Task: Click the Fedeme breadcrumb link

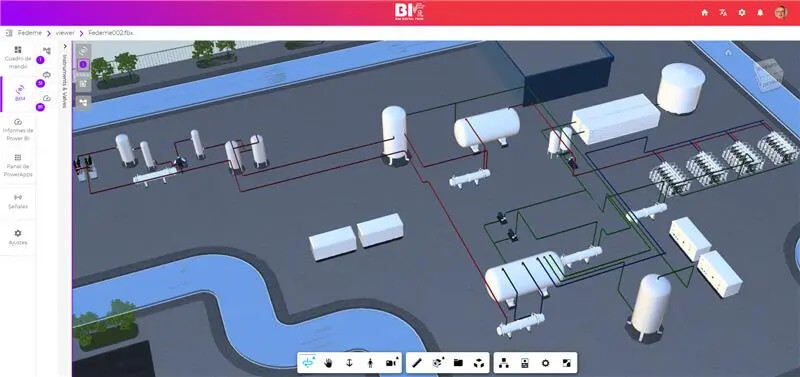Action: (30, 33)
